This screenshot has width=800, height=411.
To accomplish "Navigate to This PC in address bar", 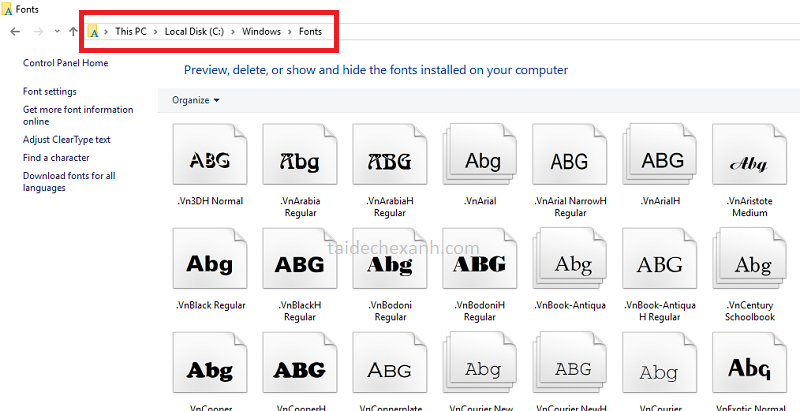I will click(131, 32).
